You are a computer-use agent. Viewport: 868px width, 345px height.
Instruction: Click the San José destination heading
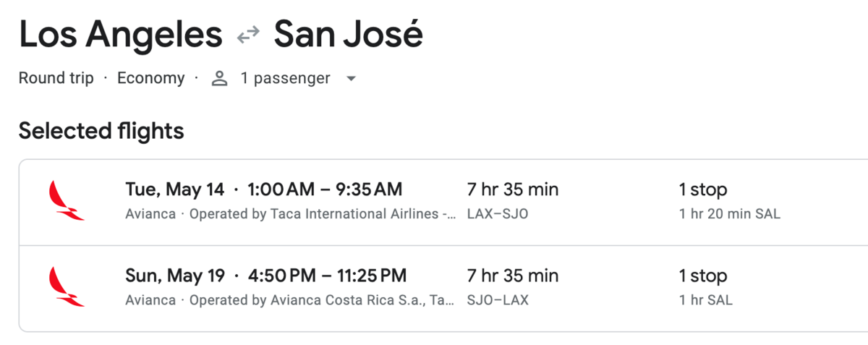pos(348,35)
